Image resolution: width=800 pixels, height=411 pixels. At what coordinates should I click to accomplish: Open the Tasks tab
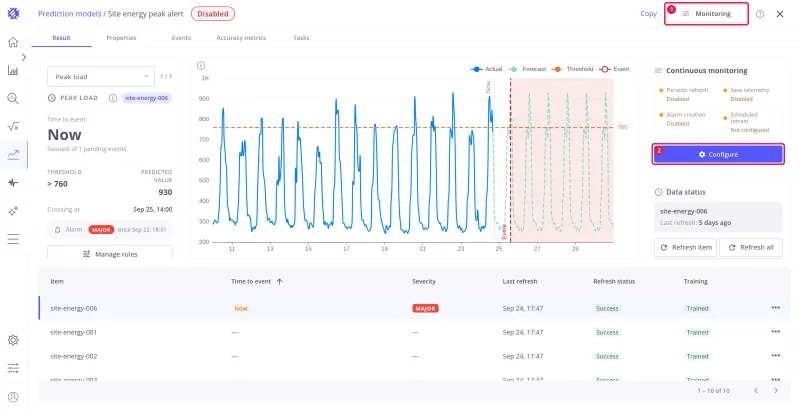click(301, 38)
